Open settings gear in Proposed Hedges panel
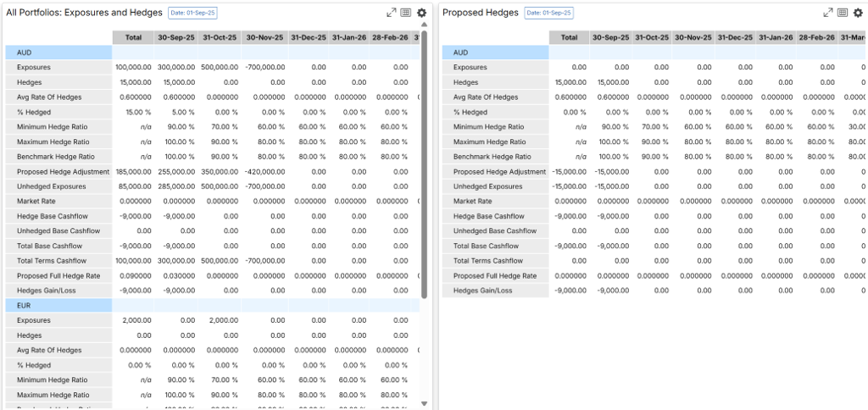Screen dimensions: 868x410 click(859, 13)
